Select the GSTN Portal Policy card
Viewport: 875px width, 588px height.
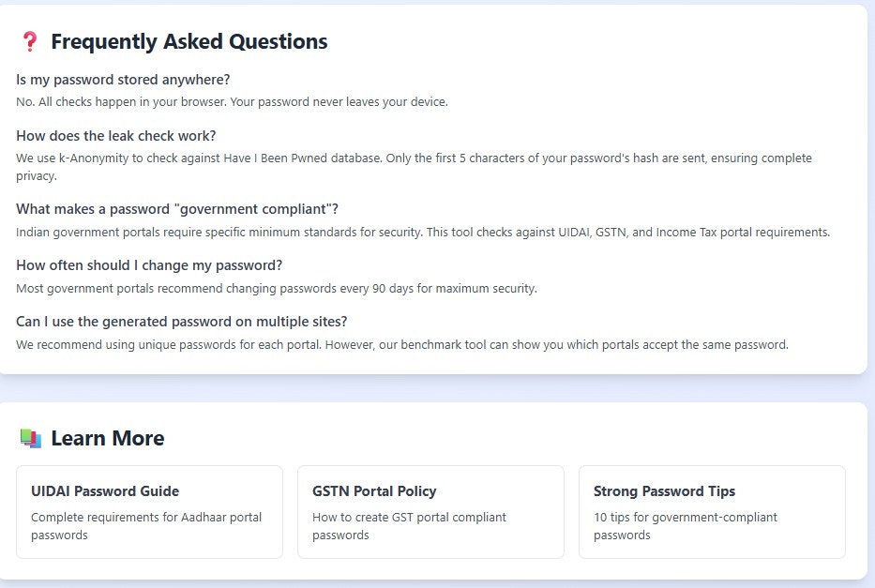[430, 512]
